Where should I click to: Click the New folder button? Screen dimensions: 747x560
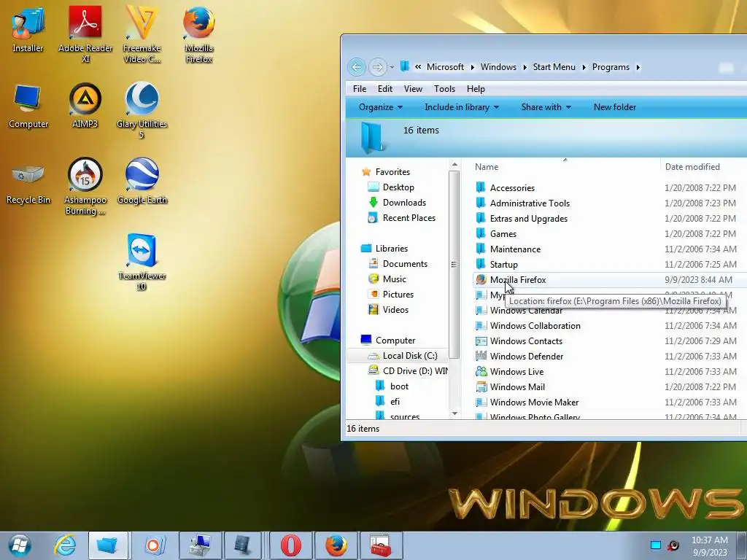(x=614, y=107)
